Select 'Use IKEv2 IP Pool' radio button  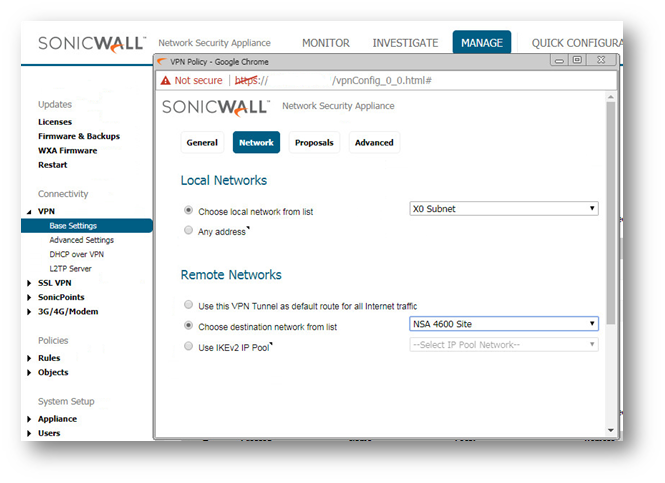pyautogui.click(x=188, y=346)
